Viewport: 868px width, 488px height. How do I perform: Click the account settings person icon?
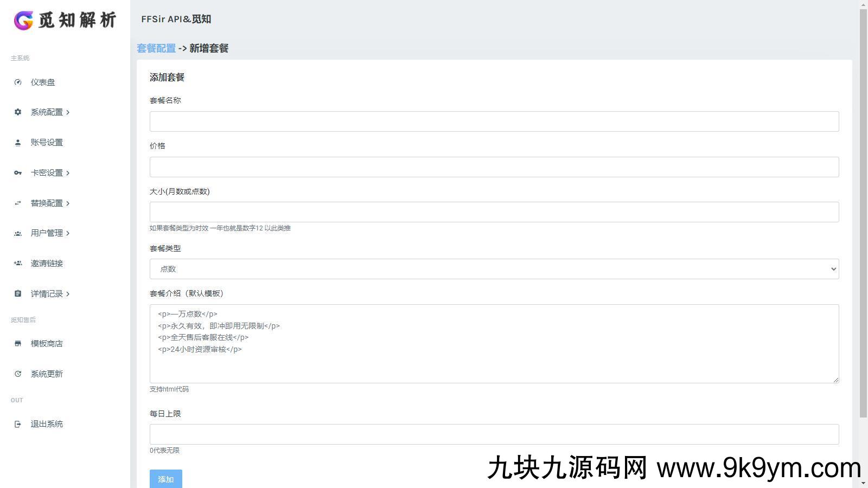tap(18, 143)
